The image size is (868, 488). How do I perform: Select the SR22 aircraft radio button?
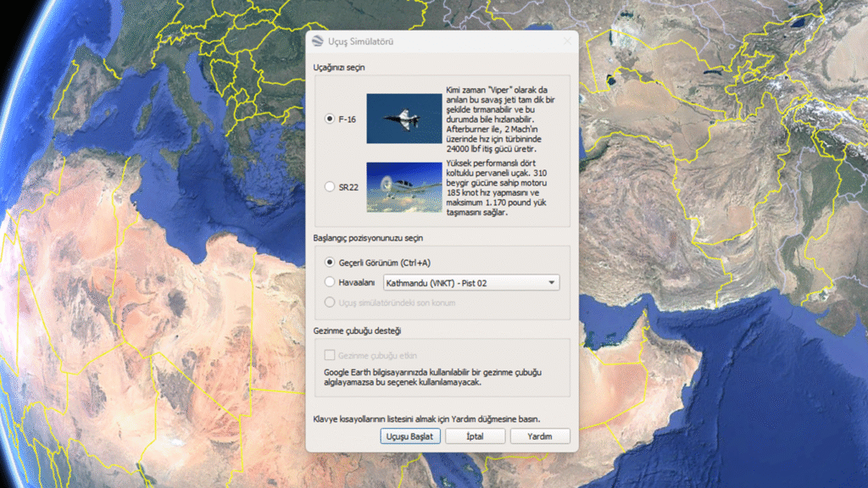pos(330,186)
